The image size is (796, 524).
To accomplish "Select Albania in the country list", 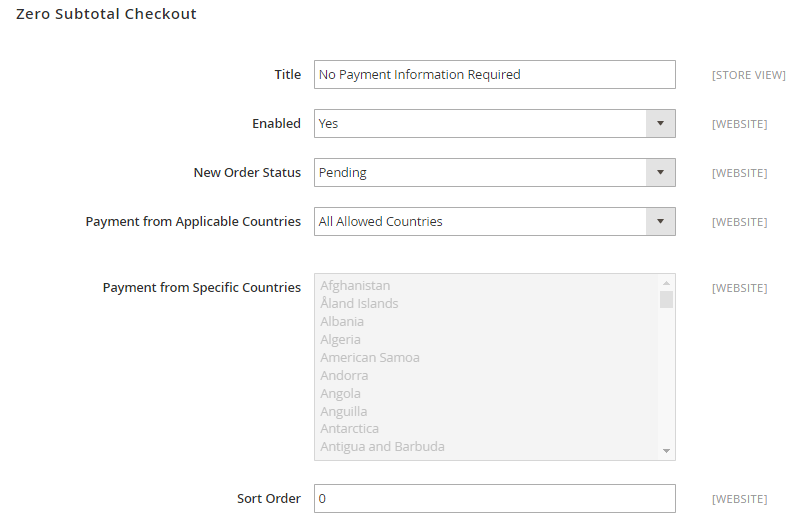I will [342, 321].
